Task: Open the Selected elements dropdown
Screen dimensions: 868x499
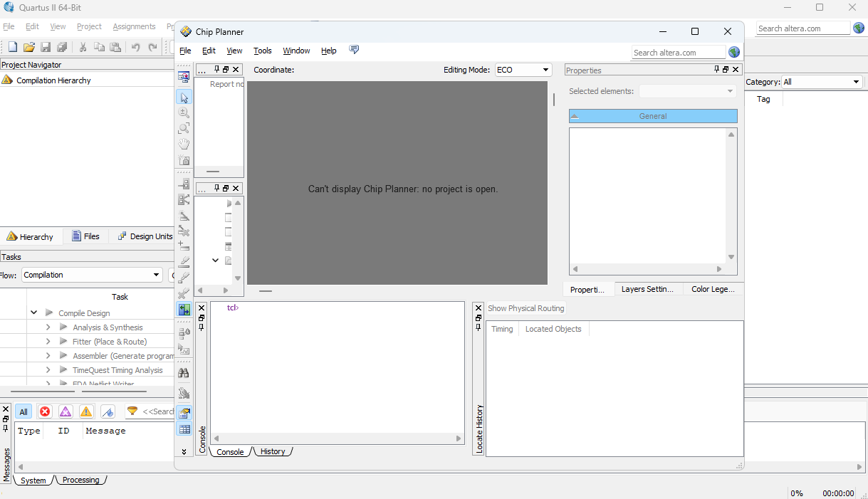Action: point(687,91)
